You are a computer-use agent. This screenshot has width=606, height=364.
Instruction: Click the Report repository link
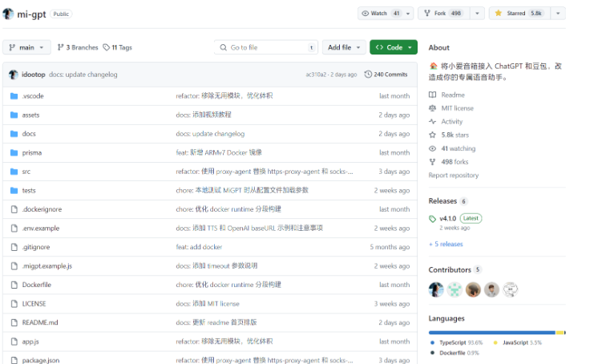click(454, 176)
